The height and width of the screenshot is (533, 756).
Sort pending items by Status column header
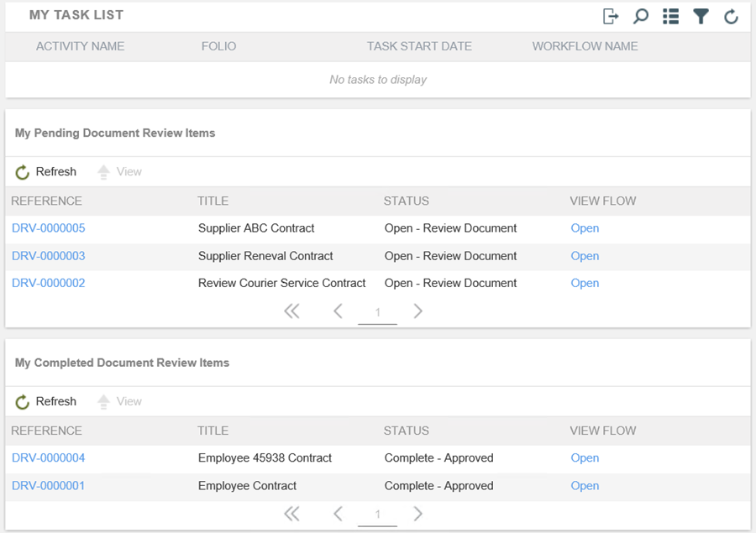(x=407, y=201)
